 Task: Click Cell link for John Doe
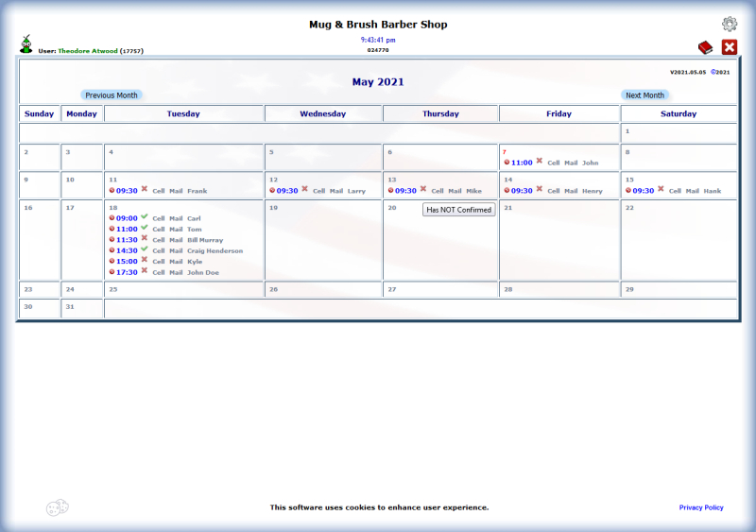pyautogui.click(x=159, y=272)
